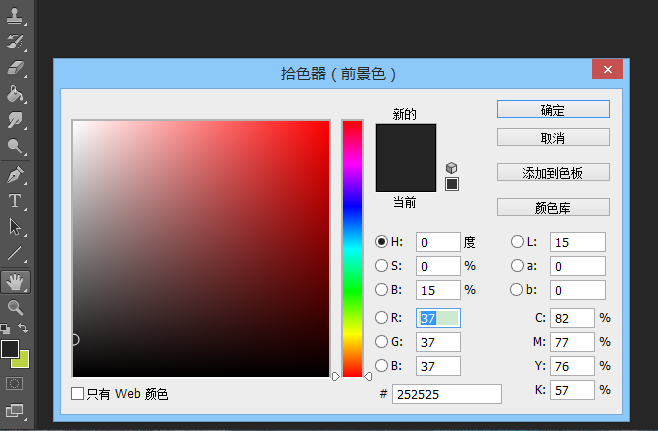Pick a color in the saturation-brightness field
The height and width of the screenshot is (431, 658).
[x=201, y=248]
